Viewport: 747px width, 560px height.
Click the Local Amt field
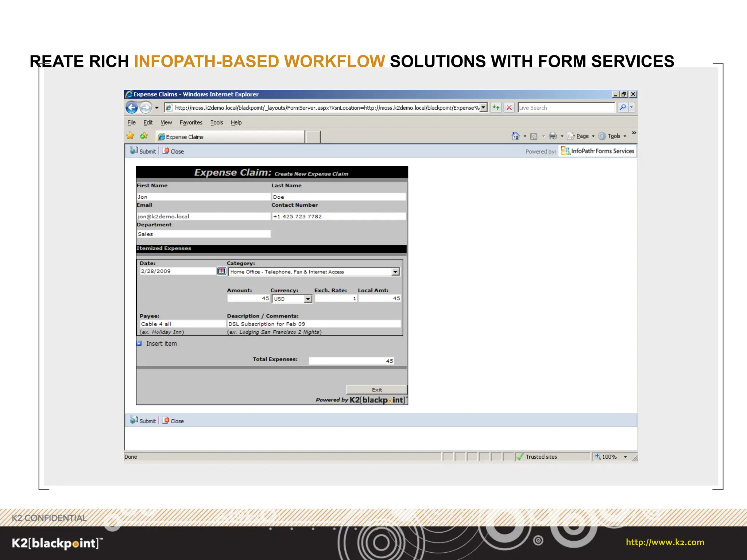379,298
